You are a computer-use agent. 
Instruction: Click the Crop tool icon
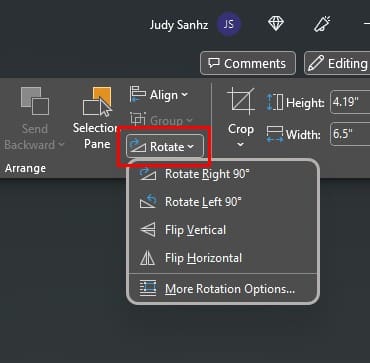241,102
